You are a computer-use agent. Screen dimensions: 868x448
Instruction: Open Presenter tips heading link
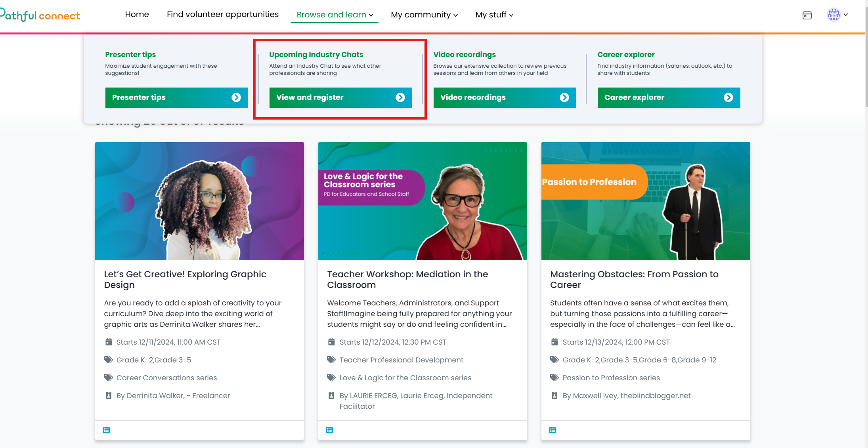tap(130, 54)
